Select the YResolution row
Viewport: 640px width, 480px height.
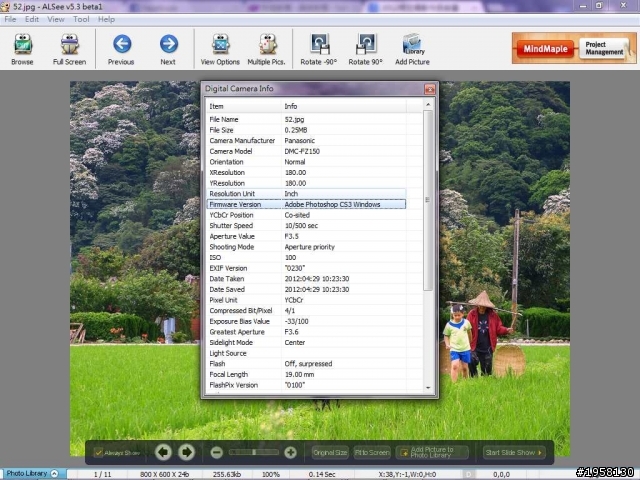coord(306,183)
